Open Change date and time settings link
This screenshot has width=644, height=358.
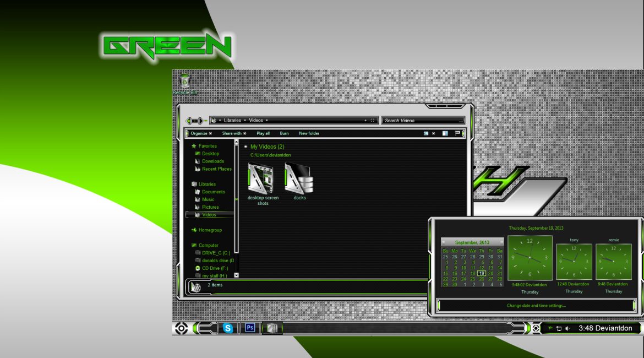(x=536, y=306)
